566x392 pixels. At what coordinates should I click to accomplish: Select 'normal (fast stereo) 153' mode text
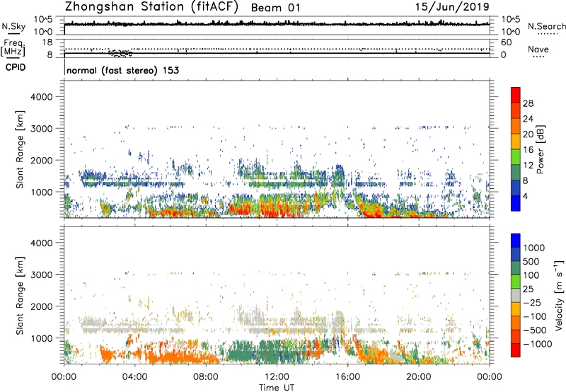click(x=122, y=70)
